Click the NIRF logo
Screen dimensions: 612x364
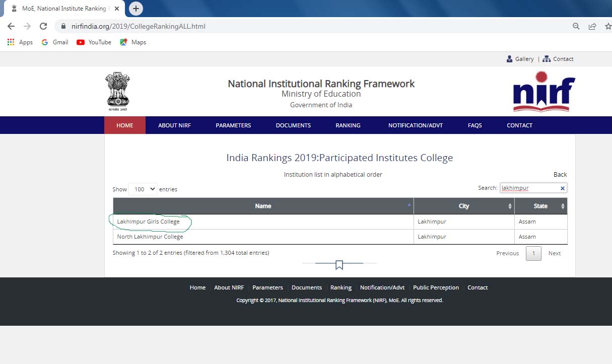click(543, 92)
